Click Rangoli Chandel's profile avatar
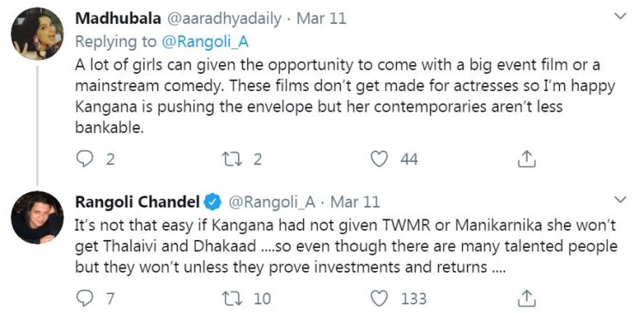Image resolution: width=644 pixels, height=313 pixels. pyautogui.click(x=37, y=218)
